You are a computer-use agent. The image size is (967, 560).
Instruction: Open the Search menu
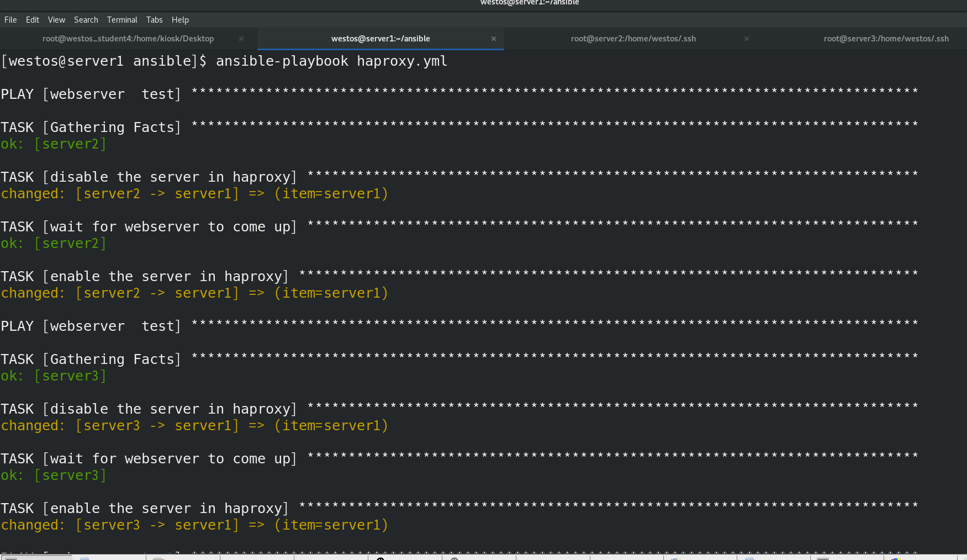[86, 20]
